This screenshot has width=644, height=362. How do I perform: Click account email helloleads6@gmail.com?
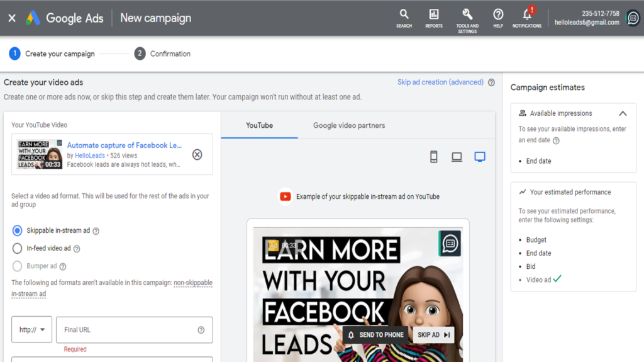pos(587,23)
